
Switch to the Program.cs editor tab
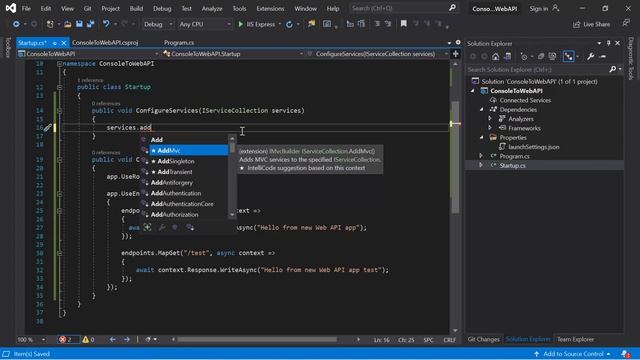[179, 43]
